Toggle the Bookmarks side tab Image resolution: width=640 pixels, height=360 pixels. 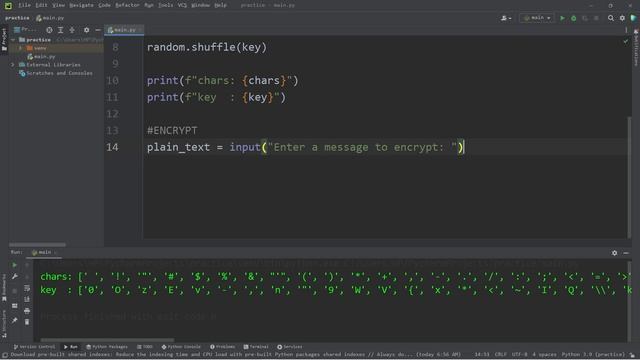tap(4, 288)
